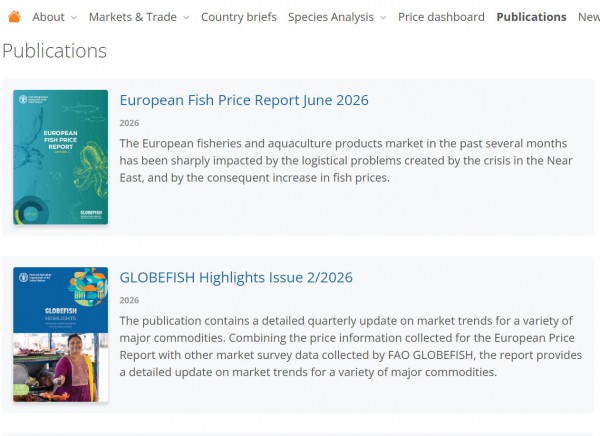Viewport: 600px width, 436px height.
Task: Click the colorful fish emblem on Highlights cover
Action: pos(88,286)
